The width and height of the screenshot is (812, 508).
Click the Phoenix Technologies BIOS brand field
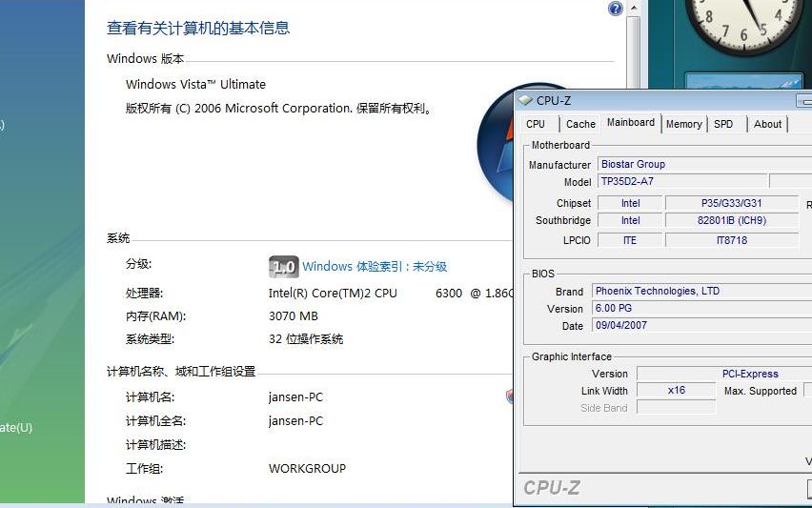coord(700,291)
